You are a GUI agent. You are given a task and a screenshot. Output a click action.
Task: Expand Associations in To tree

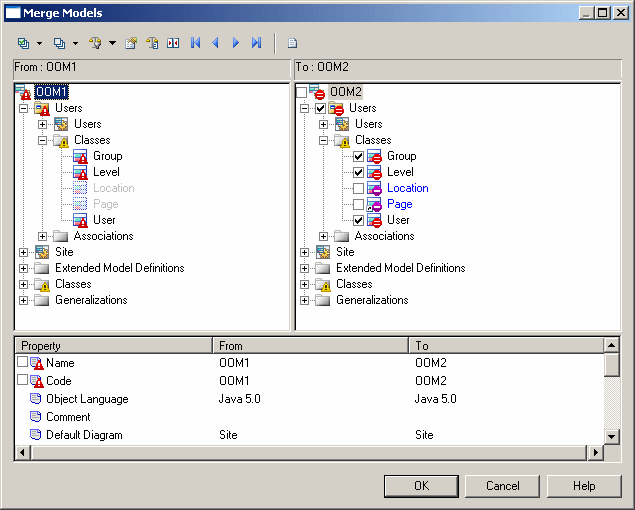324,236
